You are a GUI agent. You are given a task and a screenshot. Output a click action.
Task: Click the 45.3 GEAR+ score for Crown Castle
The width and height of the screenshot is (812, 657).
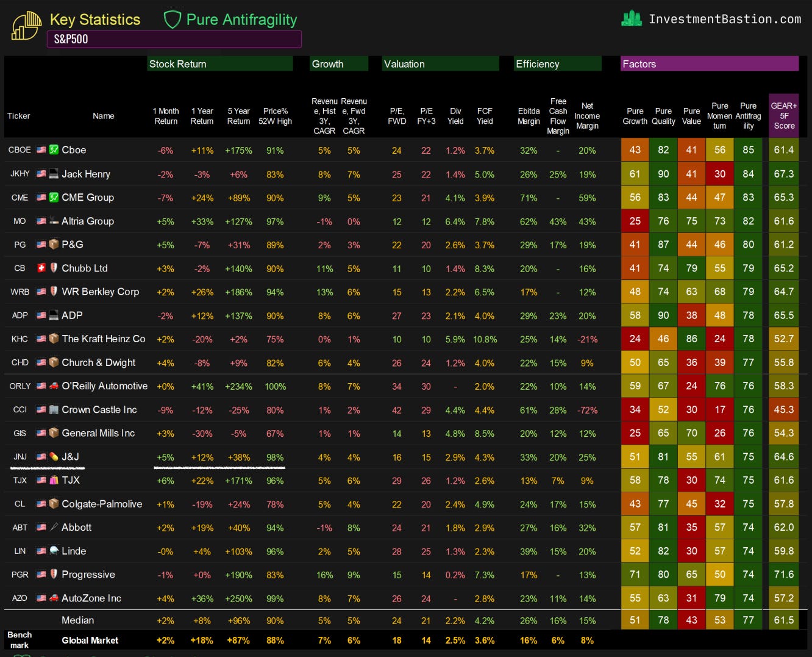tap(784, 410)
